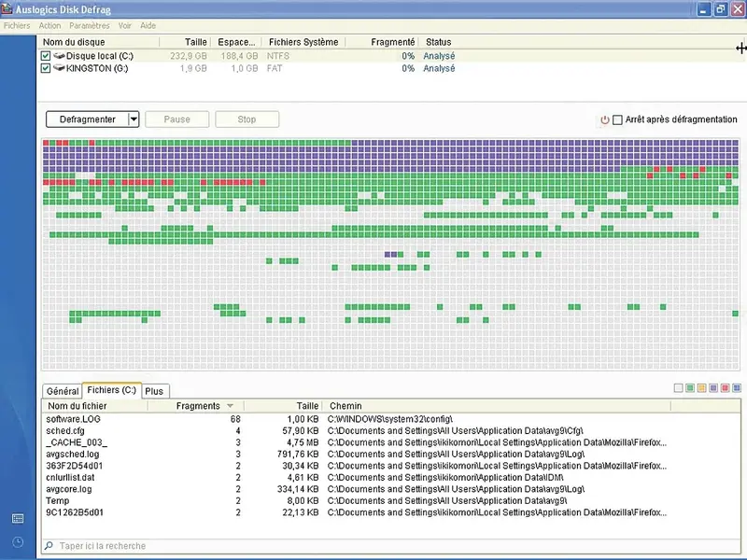Click the Fichiers Système column header
The height and width of the screenshot is (560, 747).
pyautogui.click(x=303, y=42)
